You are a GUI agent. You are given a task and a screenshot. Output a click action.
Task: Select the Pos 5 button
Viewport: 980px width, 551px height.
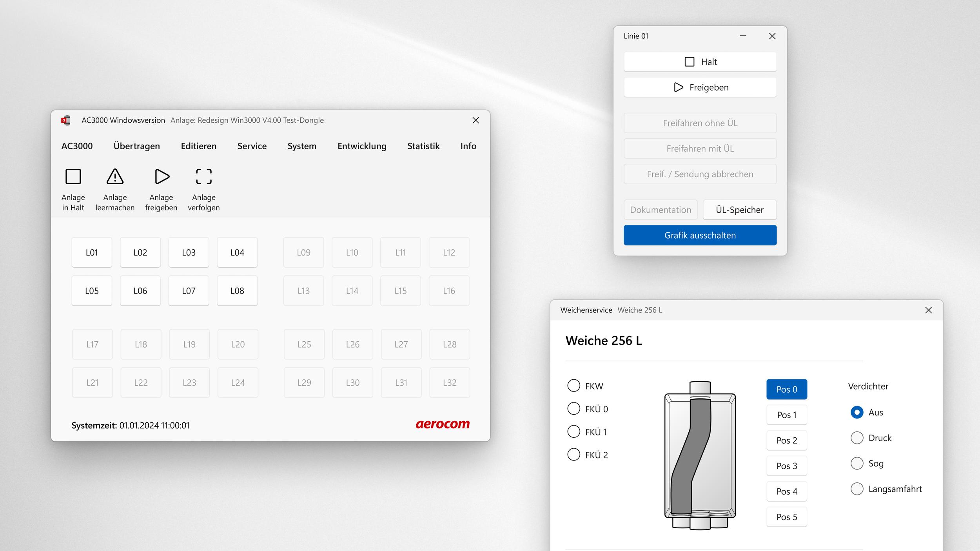click(787, 517)
